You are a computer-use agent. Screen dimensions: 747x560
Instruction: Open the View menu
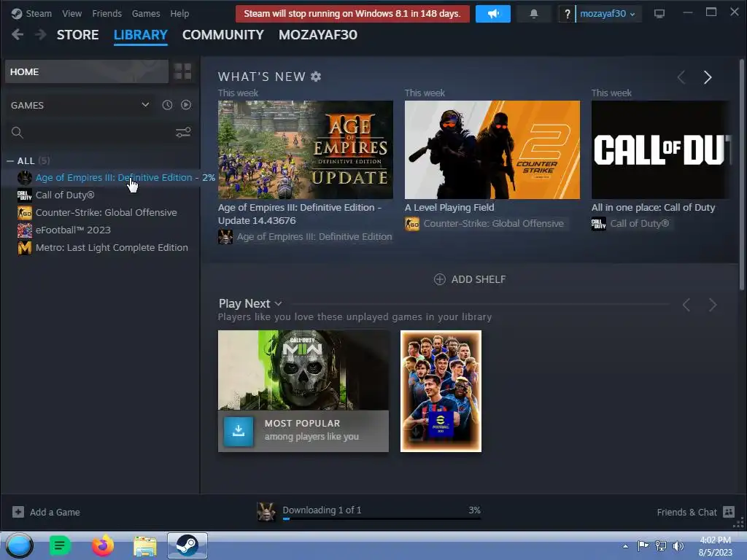(x=72, y=13)
